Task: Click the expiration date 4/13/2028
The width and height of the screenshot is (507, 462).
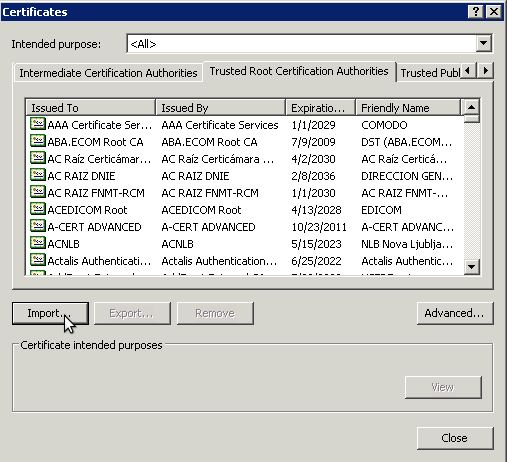Action: [x=316, y=210]
